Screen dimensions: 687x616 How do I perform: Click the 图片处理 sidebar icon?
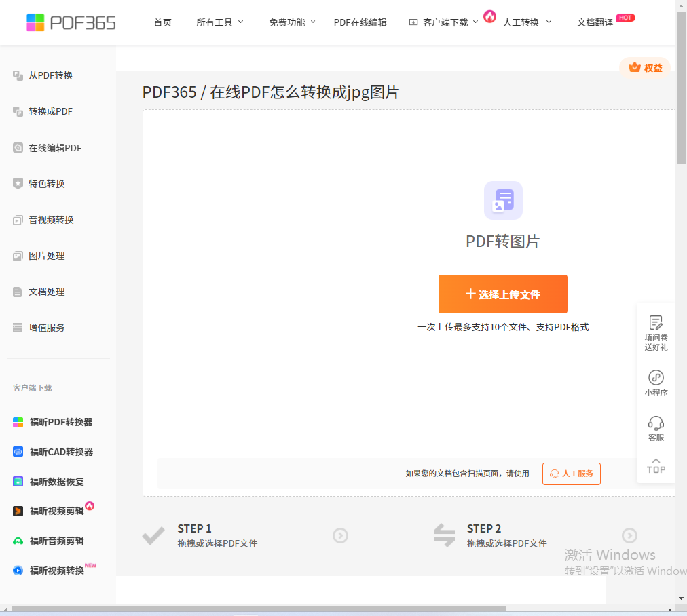(18, 256)
